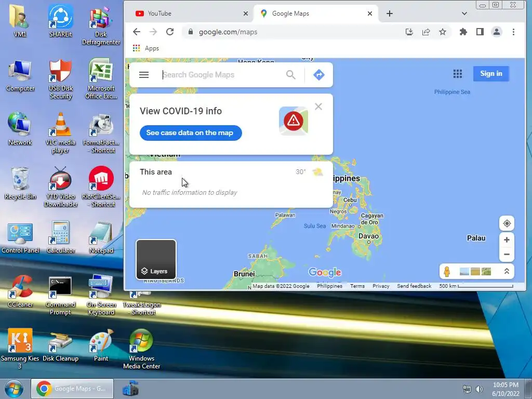Open the Apps bookmarks shortcut
This screenshot has width=532, height=399.
pos(146,48)
